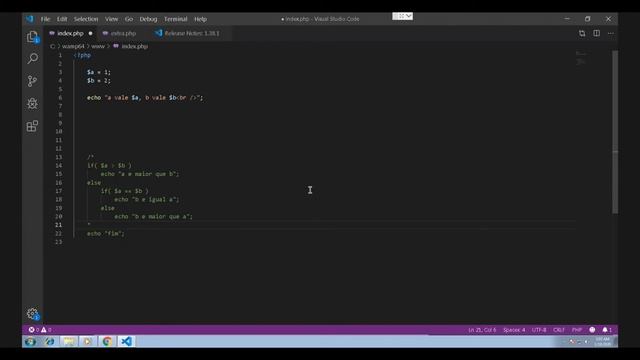
Task: Click the echo 'a vale $a' line
Action: click(x=145, y=98)
